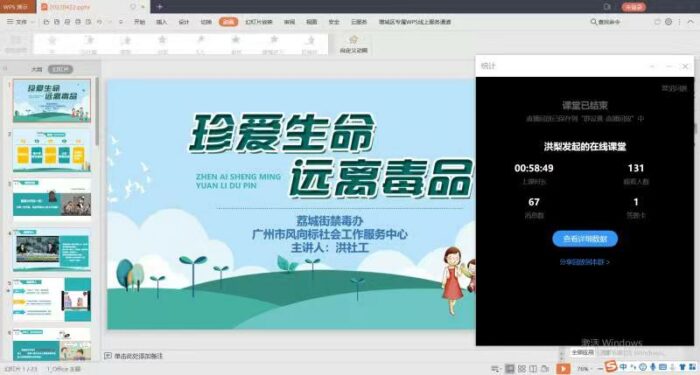This screenshot has height=375, width=700.
Task: Select slide 6 thumbnail
Action: tap(52, 344)
